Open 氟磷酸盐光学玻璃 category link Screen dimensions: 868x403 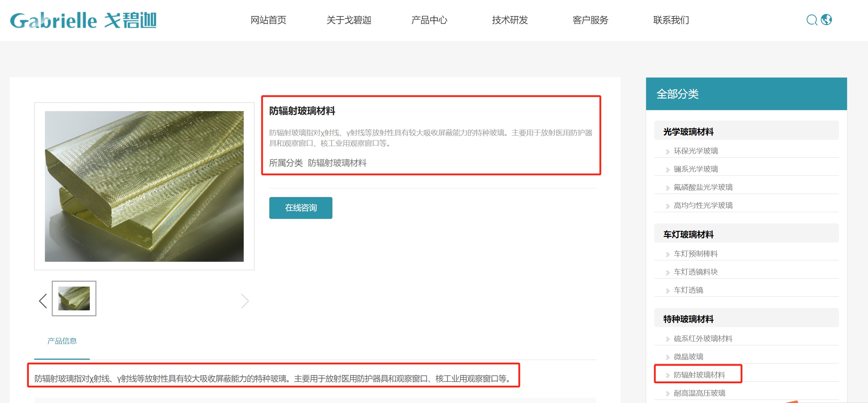coord(703,187)
